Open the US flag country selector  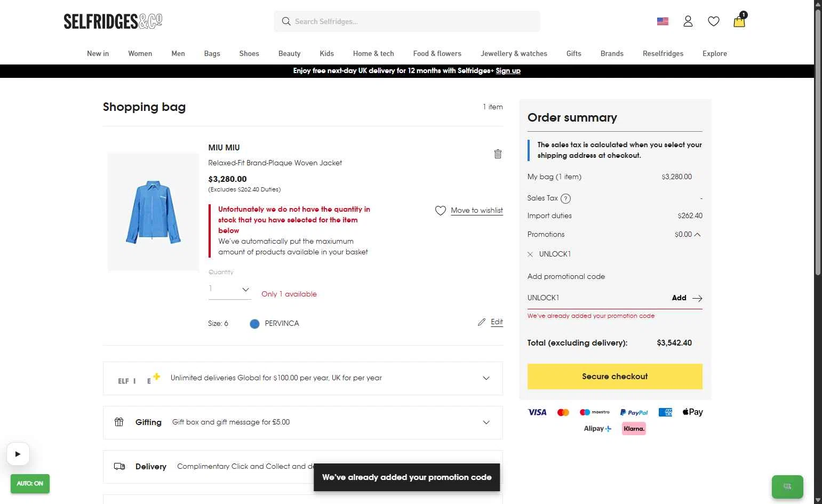click(663, 21)
